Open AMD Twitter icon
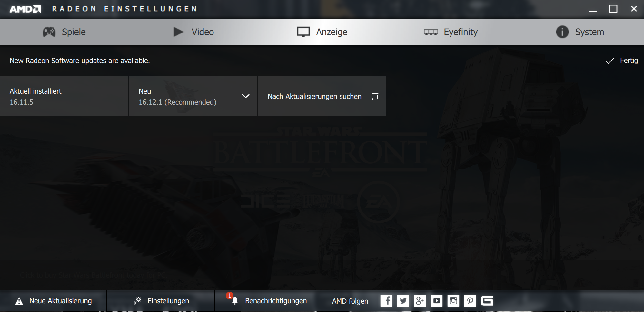 [403, 301]
